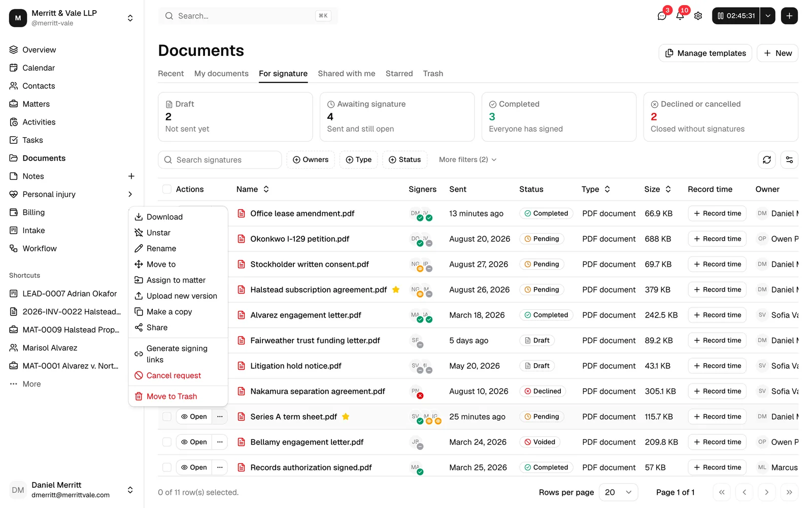Open the Status filter dropdown
This screenshot has height=508, width=812.
404,160
